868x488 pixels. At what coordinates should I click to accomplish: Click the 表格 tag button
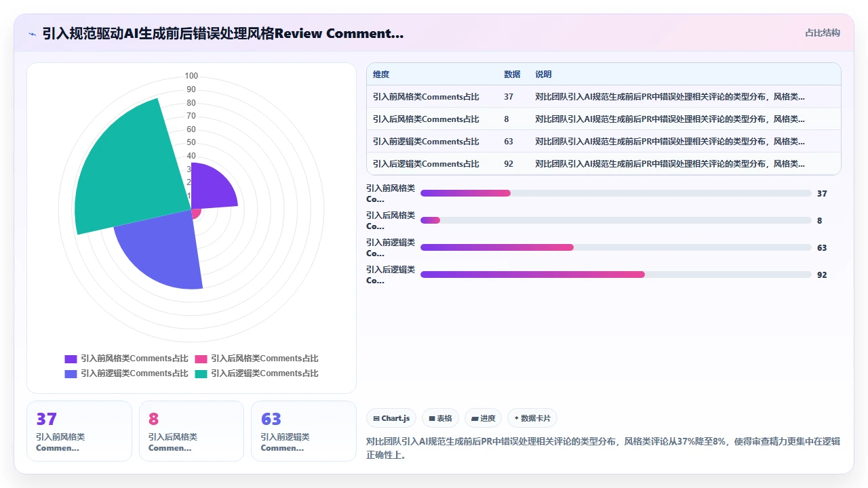point(440,418)
